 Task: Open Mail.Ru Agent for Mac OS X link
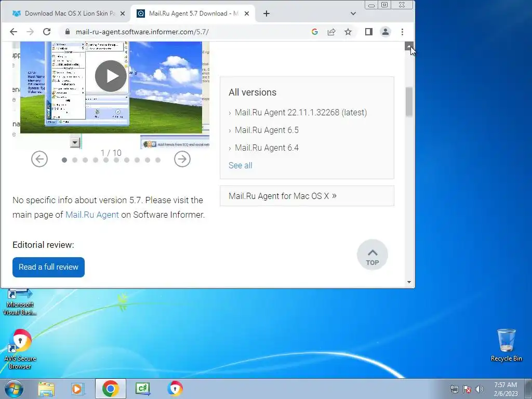click(x=283, y=196)
